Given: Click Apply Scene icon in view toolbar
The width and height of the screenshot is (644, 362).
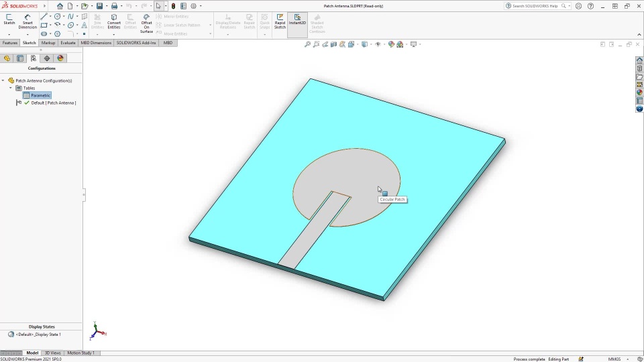Looking at the screenshot, I should 400,44.
